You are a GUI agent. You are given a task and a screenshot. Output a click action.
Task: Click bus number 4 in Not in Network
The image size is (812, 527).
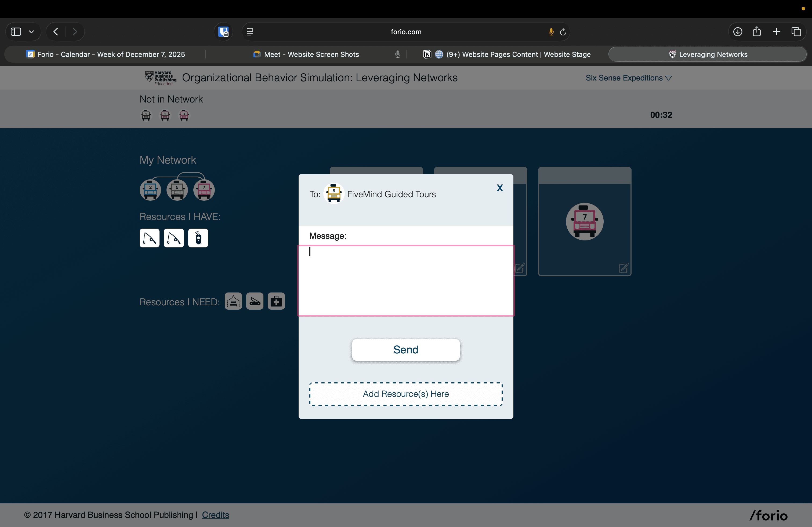(x=146, y=115)
